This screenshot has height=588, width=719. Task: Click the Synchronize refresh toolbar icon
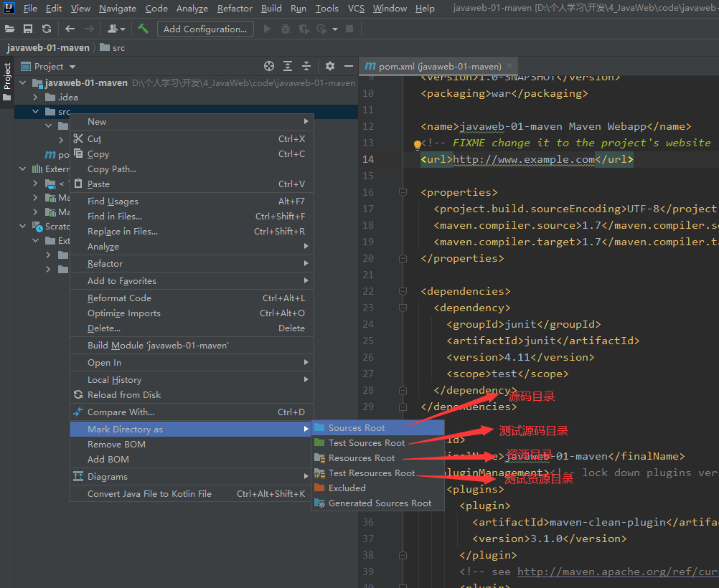pos(47,29)
